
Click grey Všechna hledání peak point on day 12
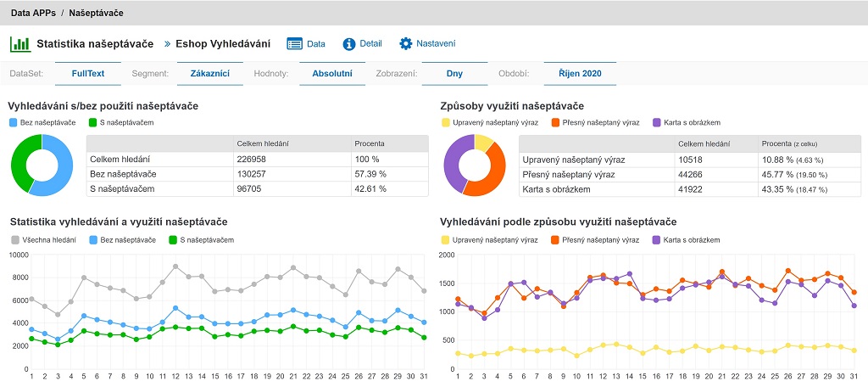coord(175,266)
